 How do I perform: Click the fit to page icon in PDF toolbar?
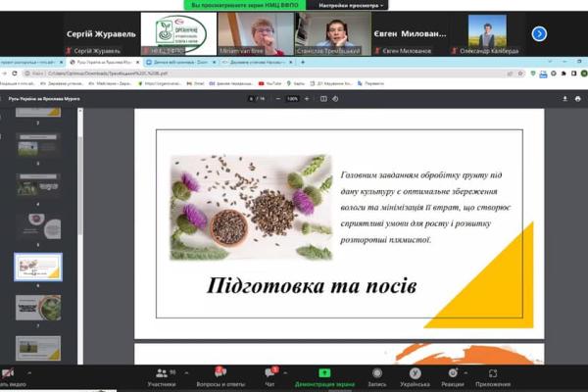click(x=323, y=99)
